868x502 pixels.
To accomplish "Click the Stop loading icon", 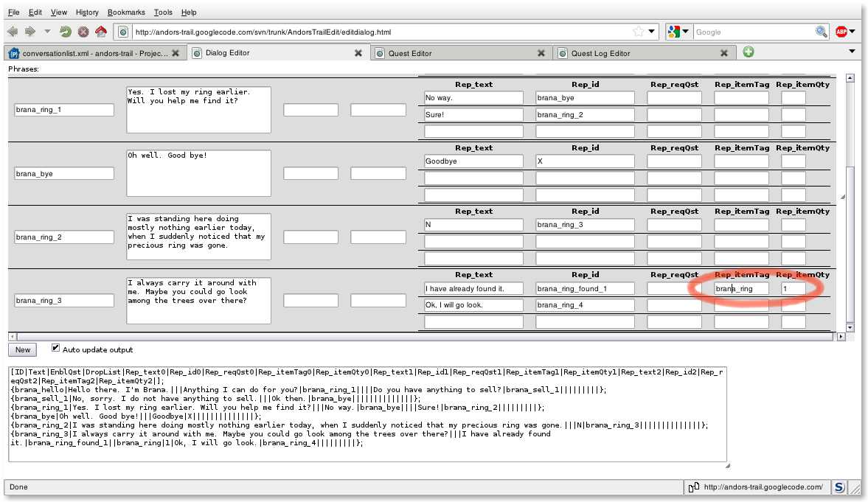I will pyautogui.click(x=83, y=32).
